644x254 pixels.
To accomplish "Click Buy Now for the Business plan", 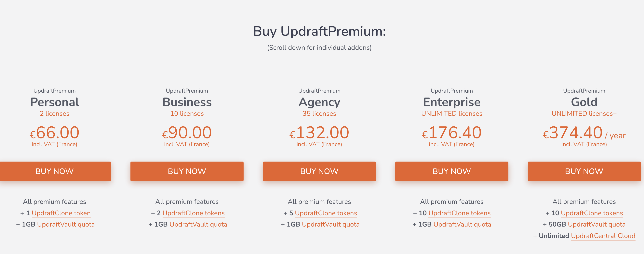I will (x=187, y=171).
